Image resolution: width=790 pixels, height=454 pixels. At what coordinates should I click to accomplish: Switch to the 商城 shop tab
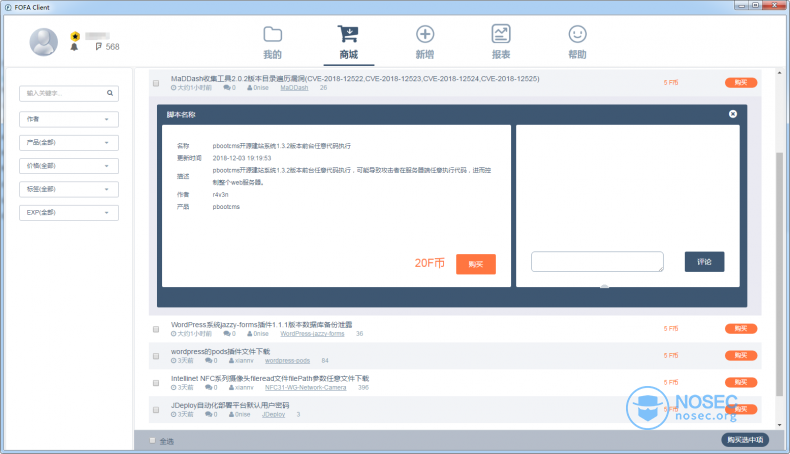point(349,43)
